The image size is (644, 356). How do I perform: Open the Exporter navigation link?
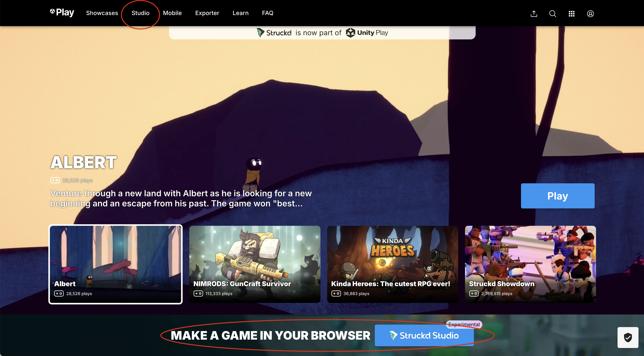207,13
